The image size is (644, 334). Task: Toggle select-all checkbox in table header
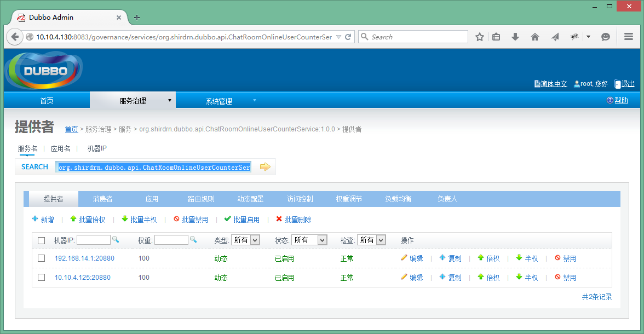[x=42, y=240]
